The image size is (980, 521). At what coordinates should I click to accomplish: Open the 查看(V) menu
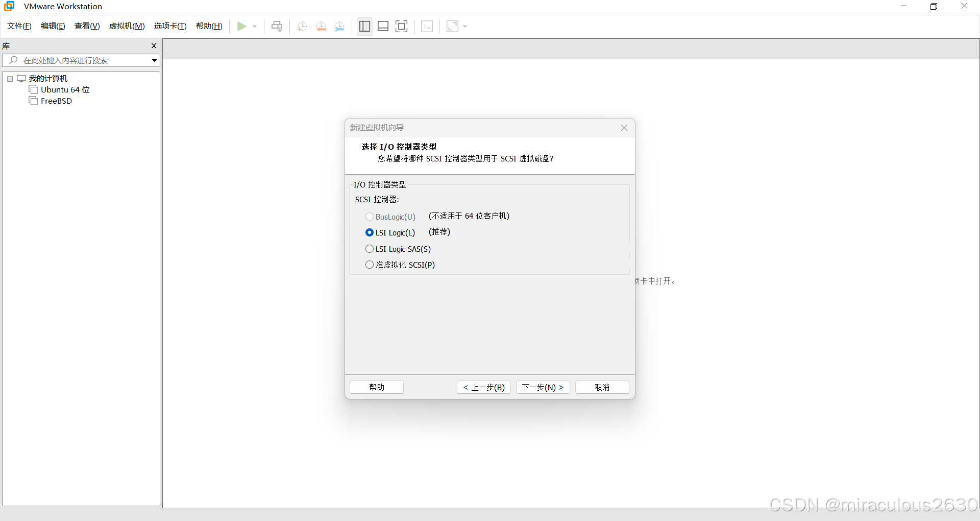(87, 26)
